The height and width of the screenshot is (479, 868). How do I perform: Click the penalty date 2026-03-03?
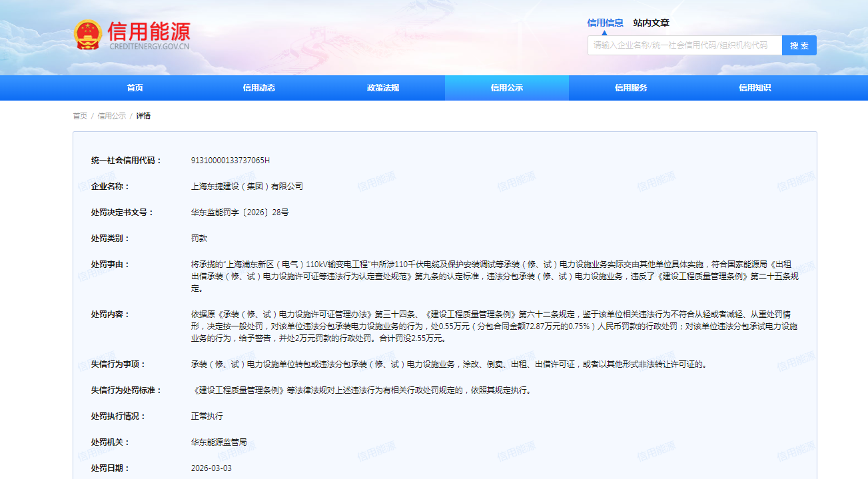pyautogui.click(x=211, y=468)
